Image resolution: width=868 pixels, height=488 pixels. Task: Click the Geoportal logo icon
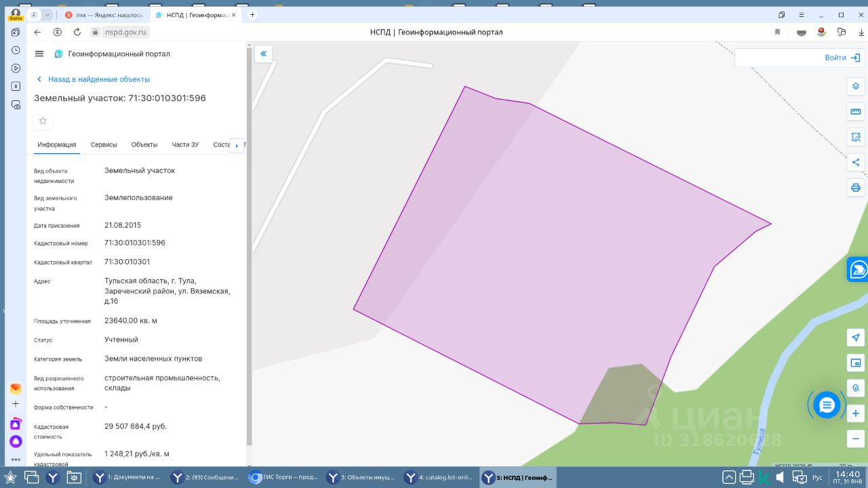click(59, 54)
